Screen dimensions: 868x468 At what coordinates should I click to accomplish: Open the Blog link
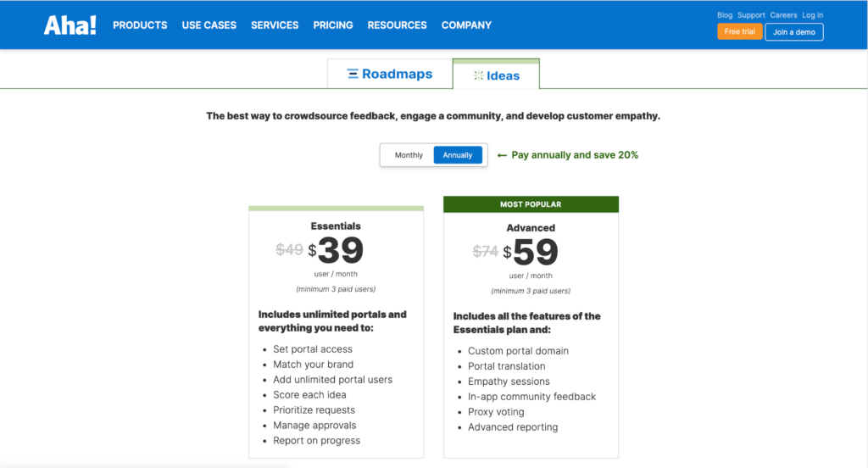pyautogui.click(x=725, y=15)
